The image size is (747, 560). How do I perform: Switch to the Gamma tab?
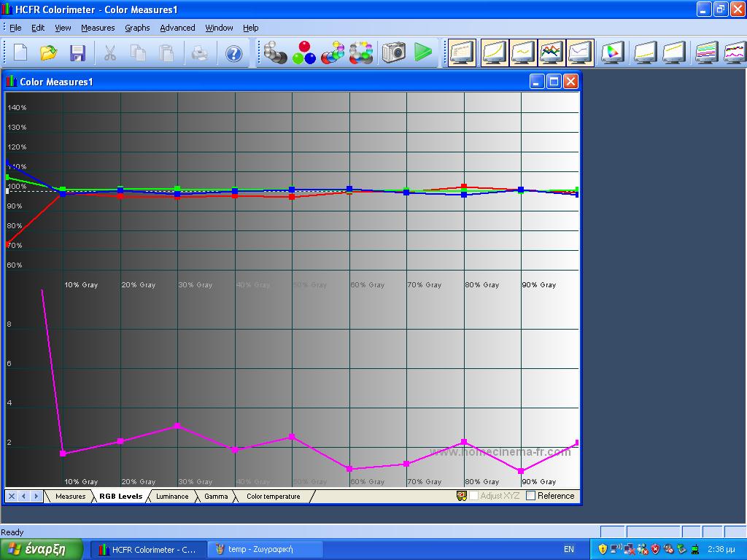tap(216, 496)
